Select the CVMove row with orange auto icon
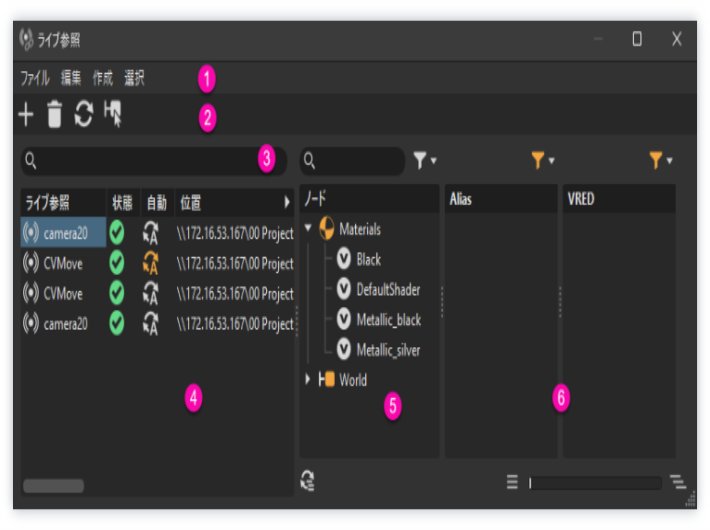Image resolution: width=710 pixels, height=530 pixels. pyautogui.click(x=157, y=263)
